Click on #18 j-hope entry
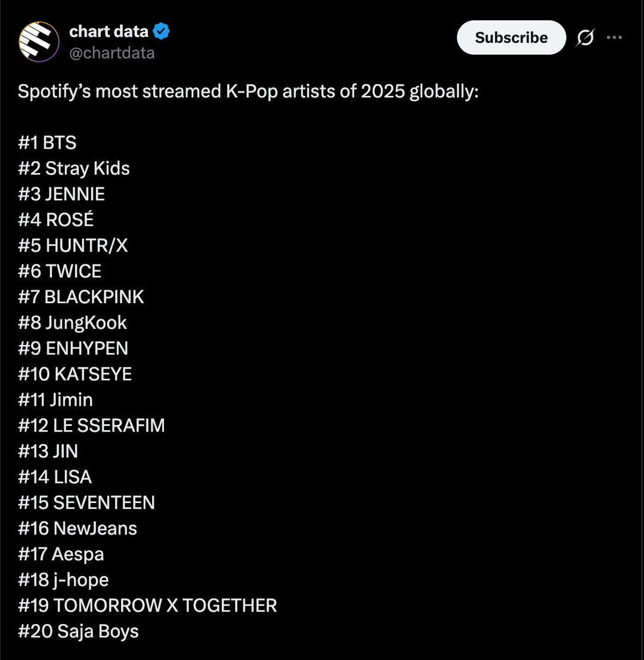The image size is (644, 660). (63, 579)
